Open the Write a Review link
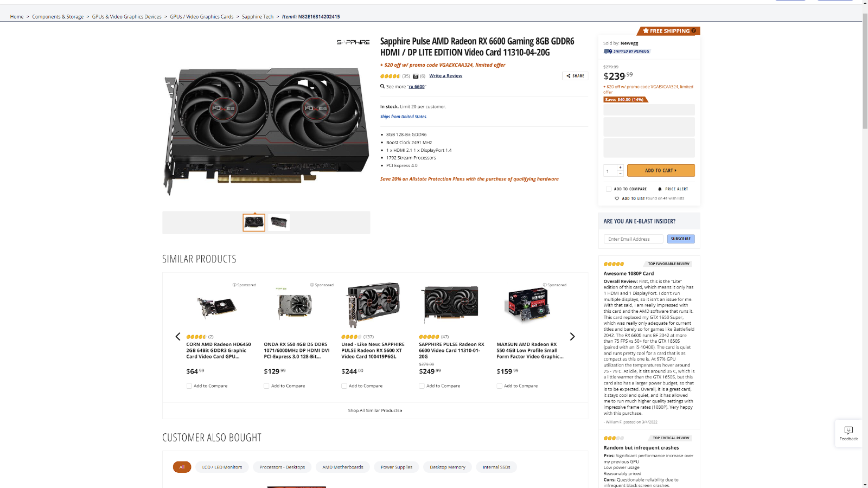Screen dimensions: 868x488 (446, 76)
